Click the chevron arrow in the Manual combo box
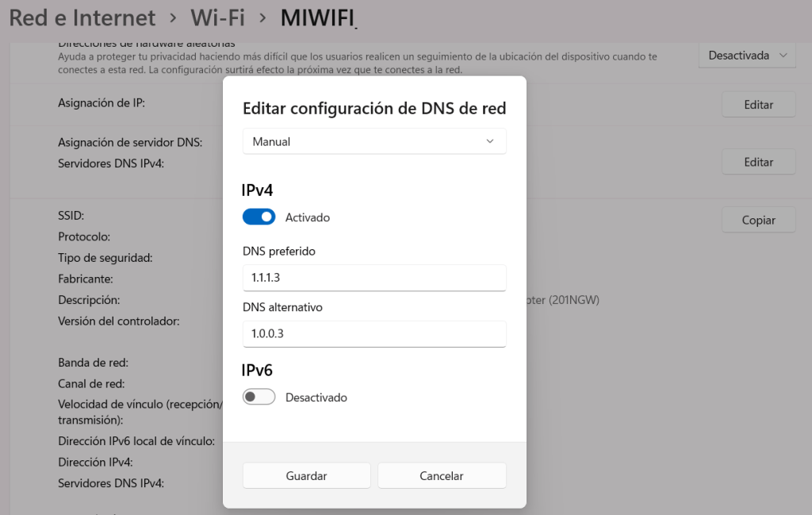The width and height of the screenshot is (812, 515). point(489,142)
